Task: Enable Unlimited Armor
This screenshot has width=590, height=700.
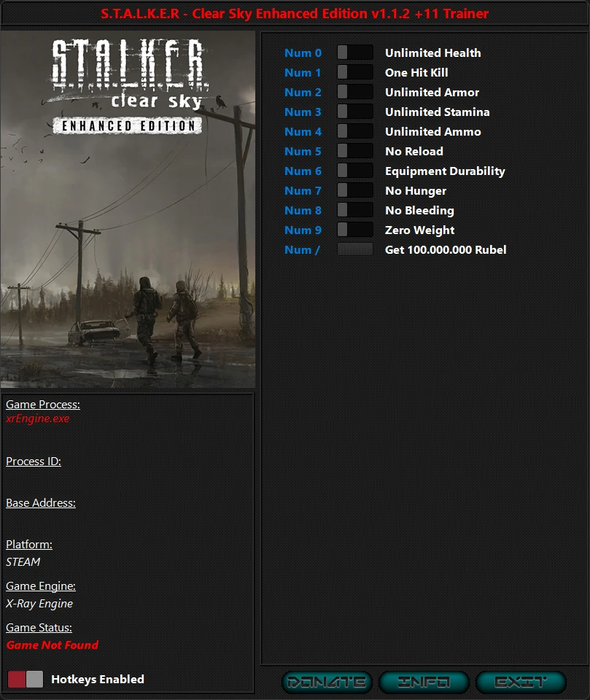Action: (354, 92)
